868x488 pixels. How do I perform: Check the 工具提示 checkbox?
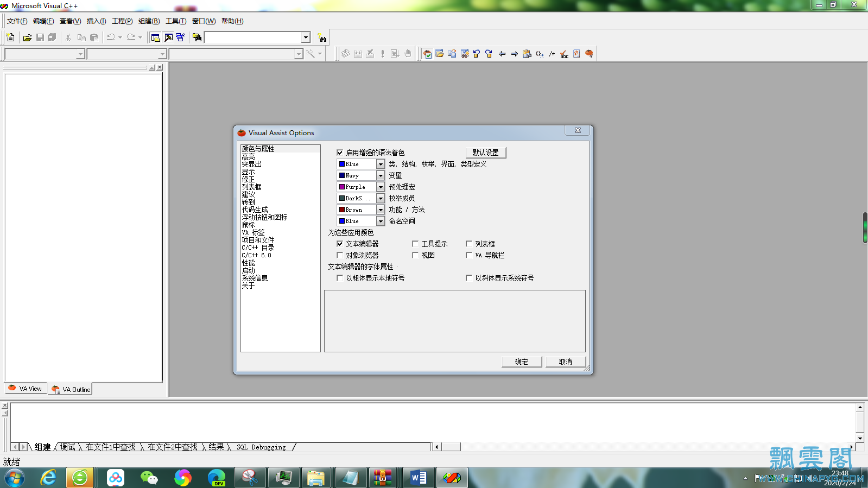tap(415, 244)
